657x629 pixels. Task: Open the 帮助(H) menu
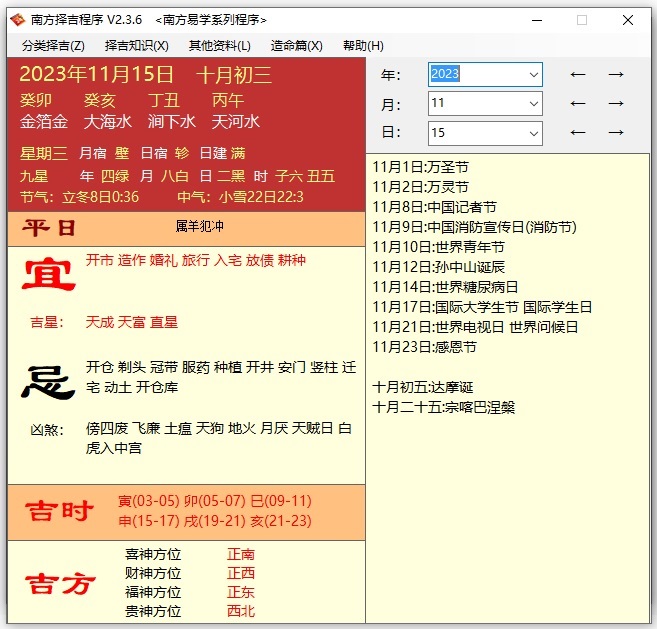363,45
